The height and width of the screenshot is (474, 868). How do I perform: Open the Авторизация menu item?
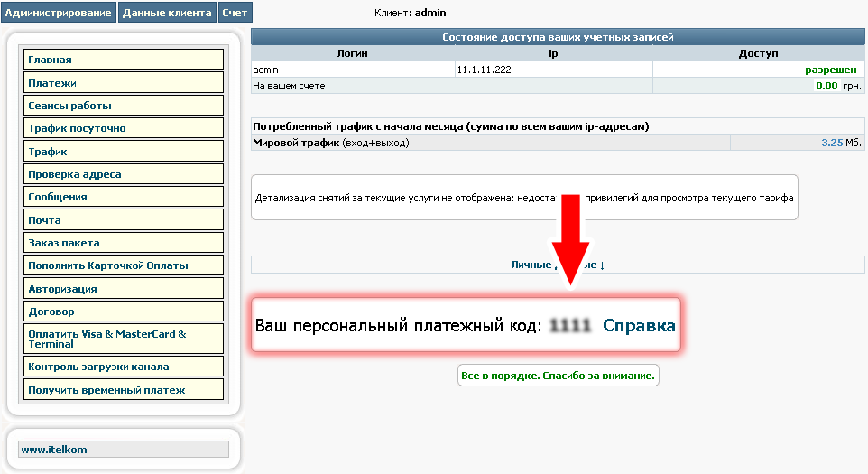[x=124, y=289]
